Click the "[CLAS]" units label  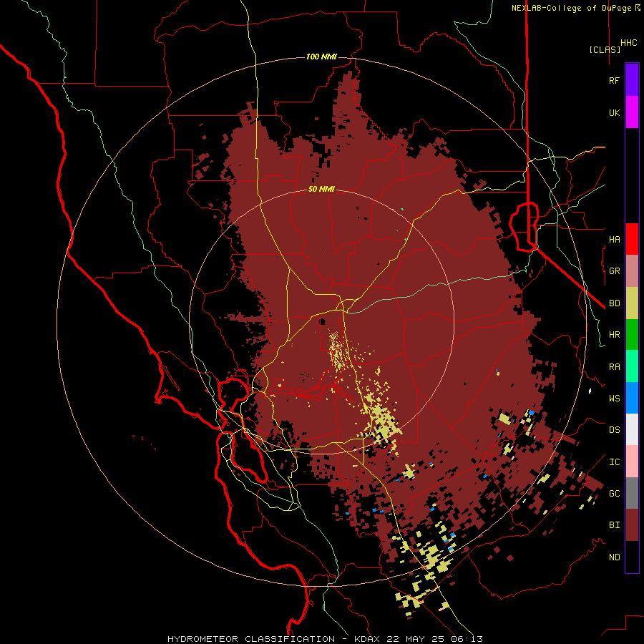[x=605, y=49]
